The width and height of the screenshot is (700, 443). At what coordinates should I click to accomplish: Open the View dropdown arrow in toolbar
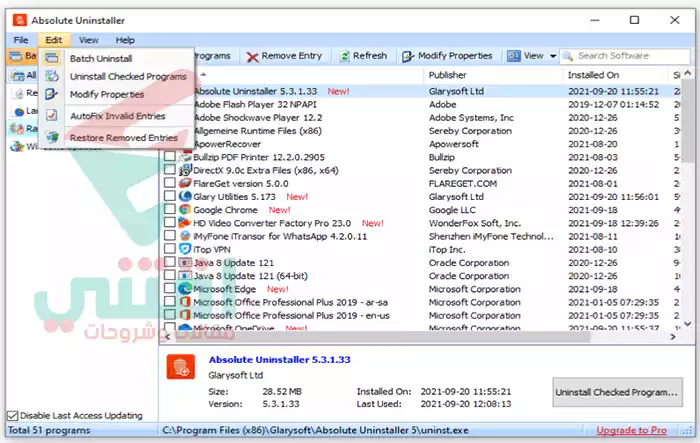tap(553, 56)
